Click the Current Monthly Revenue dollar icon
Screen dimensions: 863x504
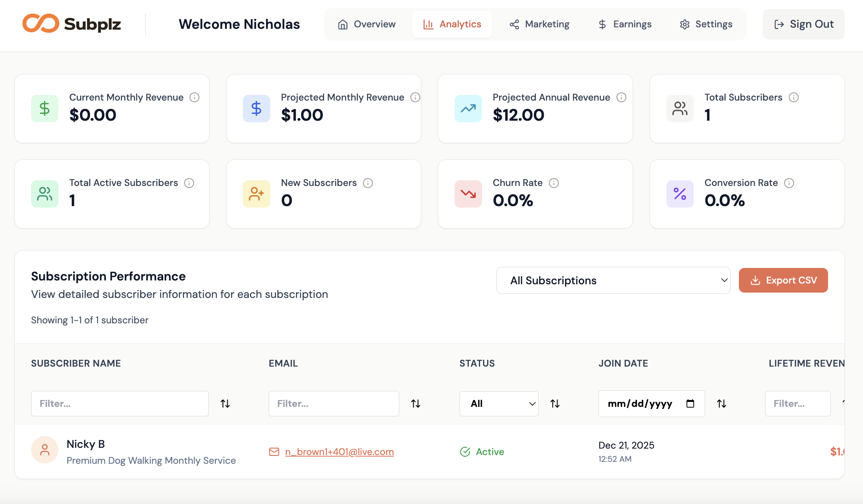click(x=44, y=109)
